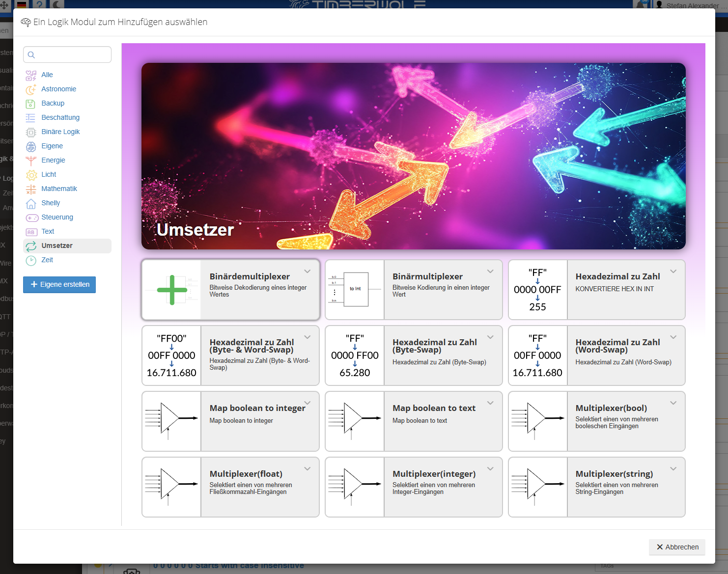Show all modules via Alle
728x574 pixels.
coord(47,75)
